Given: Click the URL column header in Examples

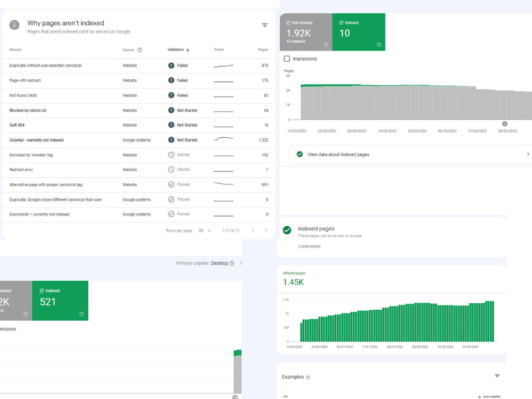Looking at the screenshot, I should click(285, 397).
